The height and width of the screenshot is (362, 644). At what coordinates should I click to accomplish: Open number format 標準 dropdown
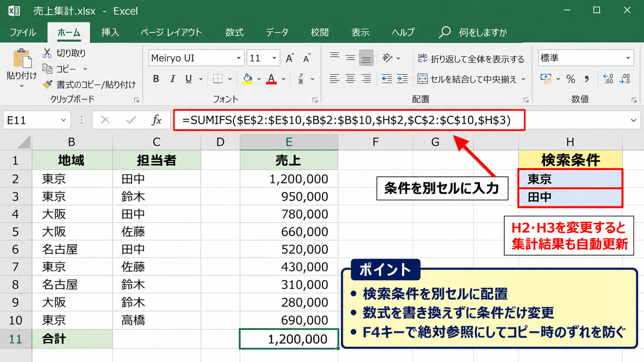pos(628,58)
